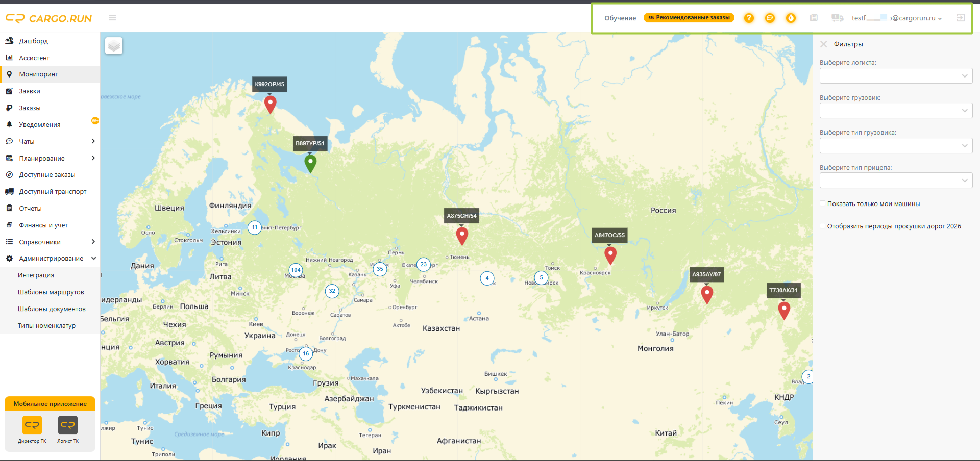Click the T730AK/31 vehicle label
Image resolution: width=980 pixels, height=461 pixels.
(783, 290)
